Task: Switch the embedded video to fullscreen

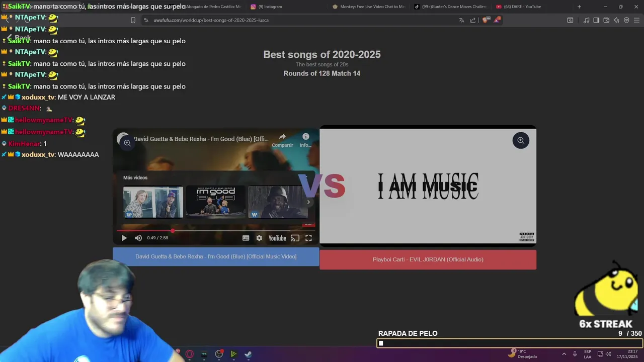Action: tap(308, 238)
